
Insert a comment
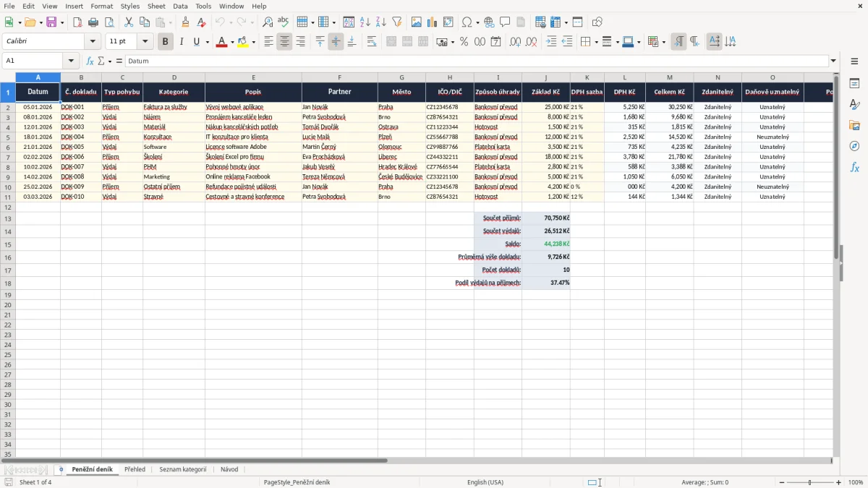(x=505, y=22)
